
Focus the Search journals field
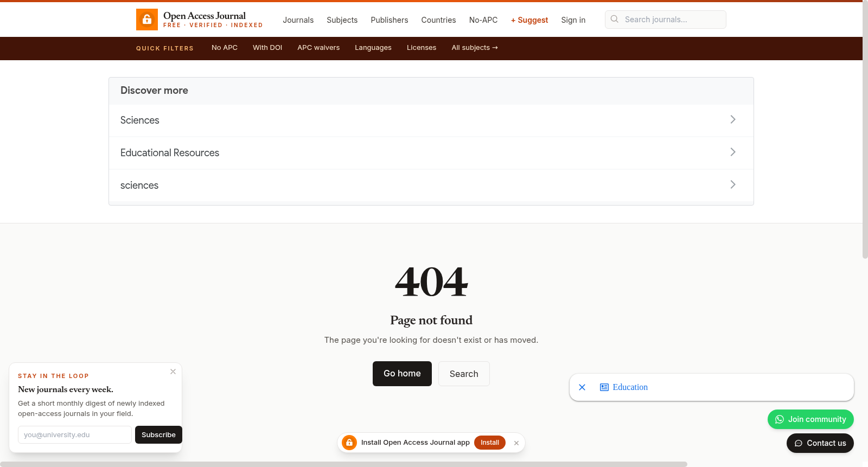point(665,20)
